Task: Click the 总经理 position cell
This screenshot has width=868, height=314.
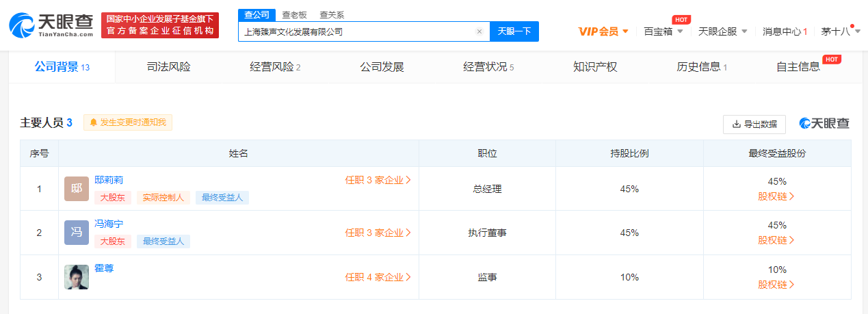Action: click(x=487, y=189)
